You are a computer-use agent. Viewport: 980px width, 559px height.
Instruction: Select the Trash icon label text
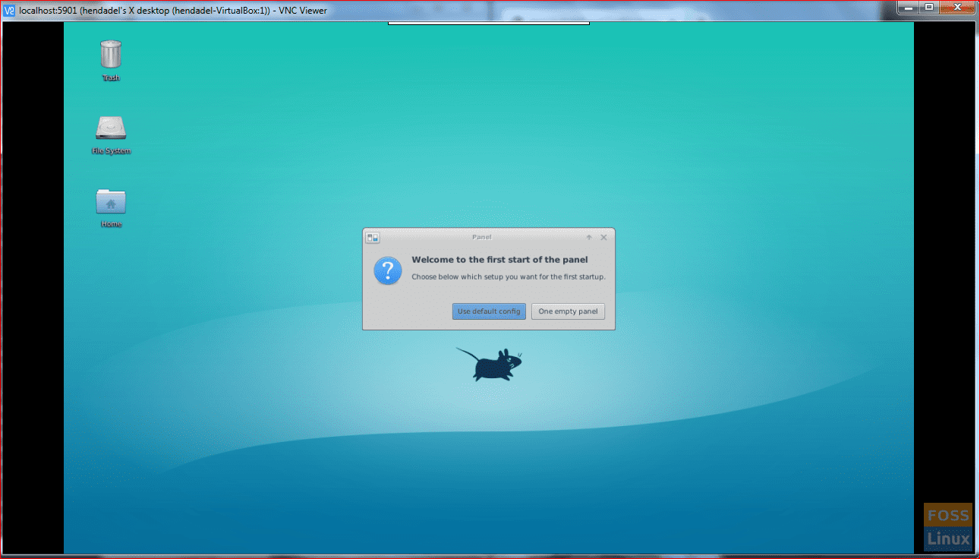(111, 77)
